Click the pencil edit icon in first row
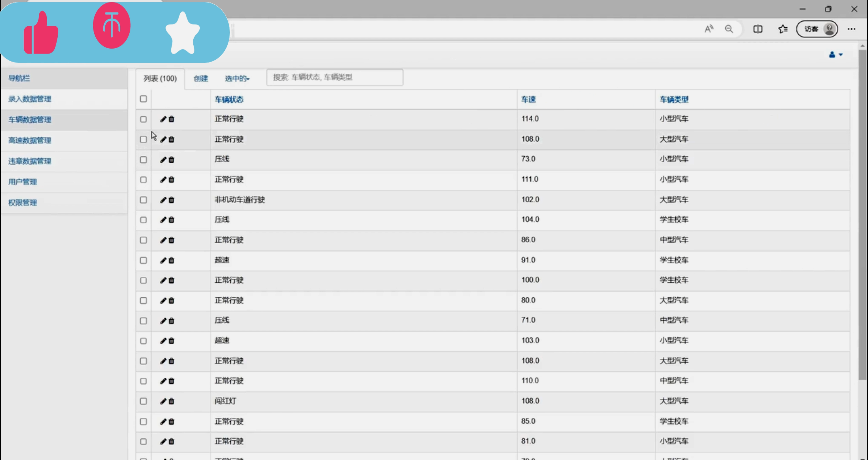Image resolution: width=868 pixels, height=460 pixels. 163,119
